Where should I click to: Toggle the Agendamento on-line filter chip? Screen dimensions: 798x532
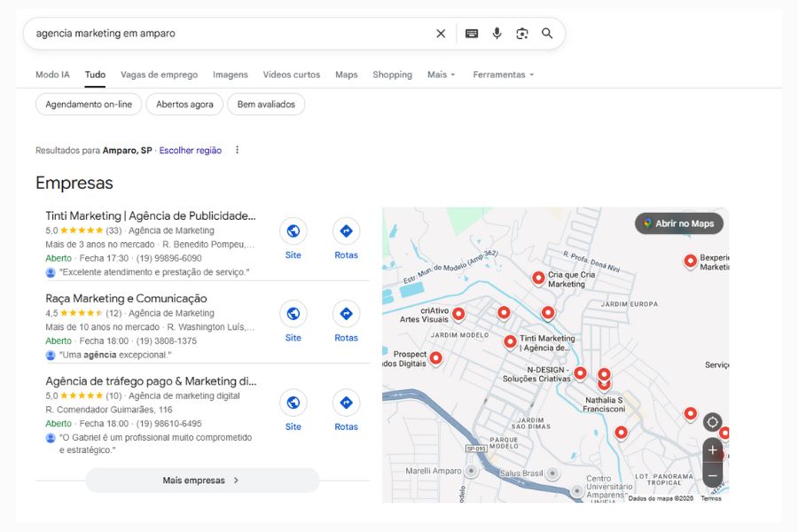[89, 105]
